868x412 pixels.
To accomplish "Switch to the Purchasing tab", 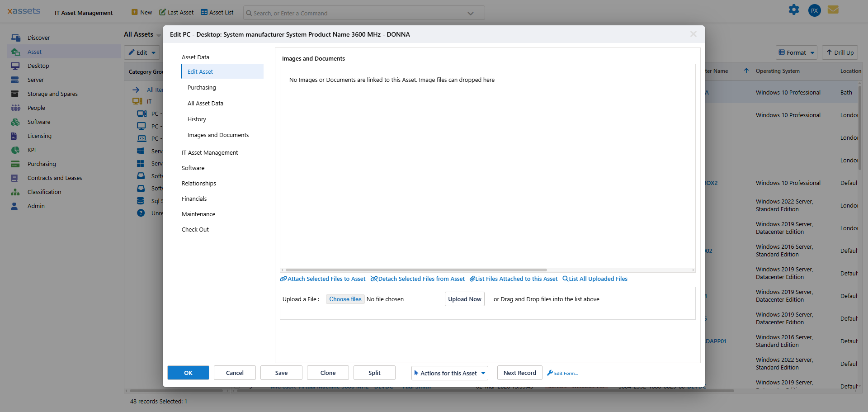I will click(x=201, y=87).
